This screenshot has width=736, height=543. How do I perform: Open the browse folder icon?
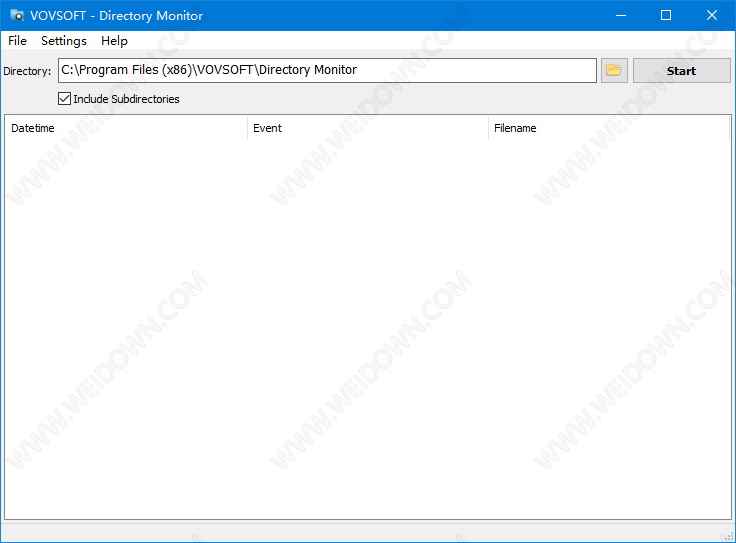pos(614,70)
